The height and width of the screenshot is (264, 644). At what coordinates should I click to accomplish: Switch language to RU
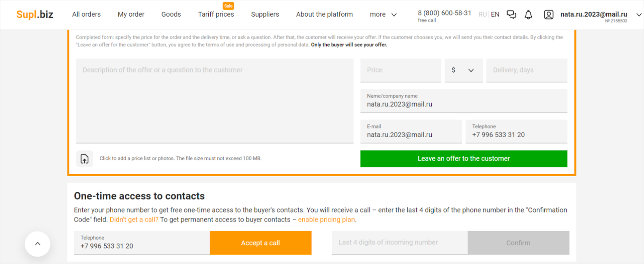[x=482, y=15]
